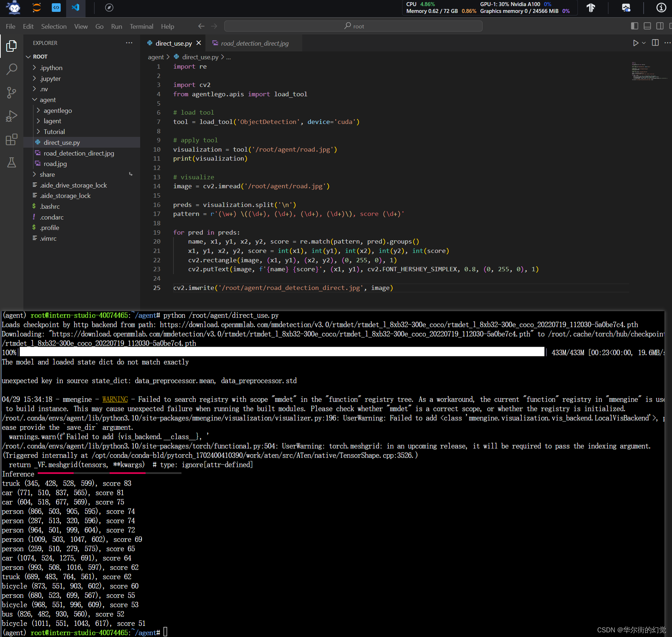Image resolution: width=672 pixels, height=637 pixels.
Task: Open the Search view in activity bar
Action: [11, 69]
